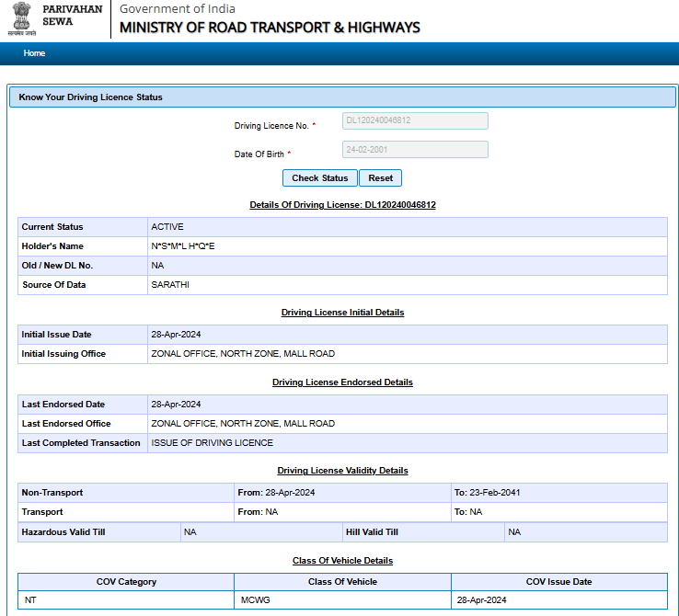Viewport: 679px width, 616px height.
Task: Click the Ministry of Road Transport & Highways title
Action: (270, 28)
